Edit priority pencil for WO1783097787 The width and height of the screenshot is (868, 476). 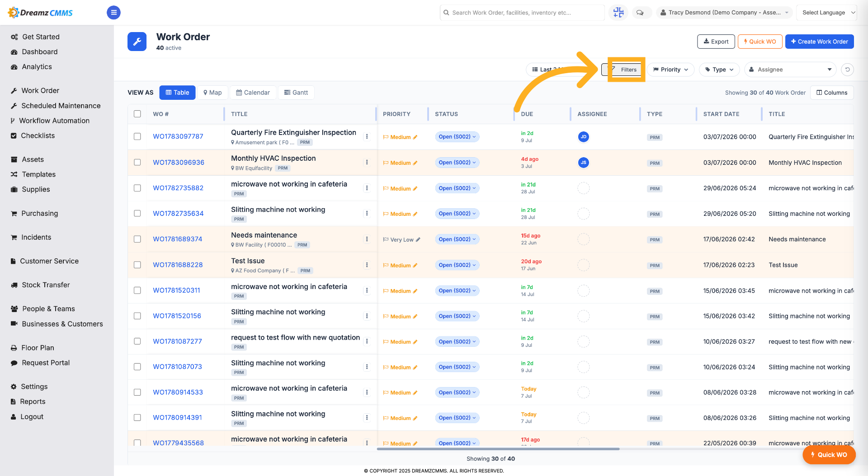pyautogui.click(x=415, y=137)
